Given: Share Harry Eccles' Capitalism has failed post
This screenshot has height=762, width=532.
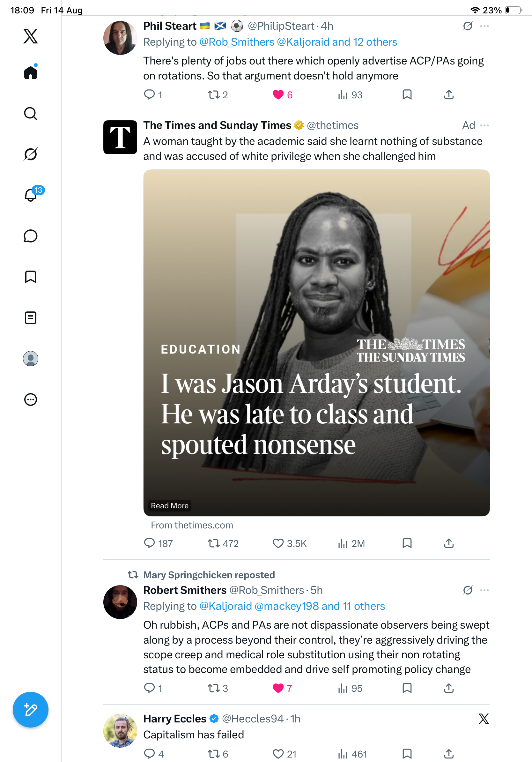Looking at the screenshot, I should pyautogui.click(x=449, y=754).
